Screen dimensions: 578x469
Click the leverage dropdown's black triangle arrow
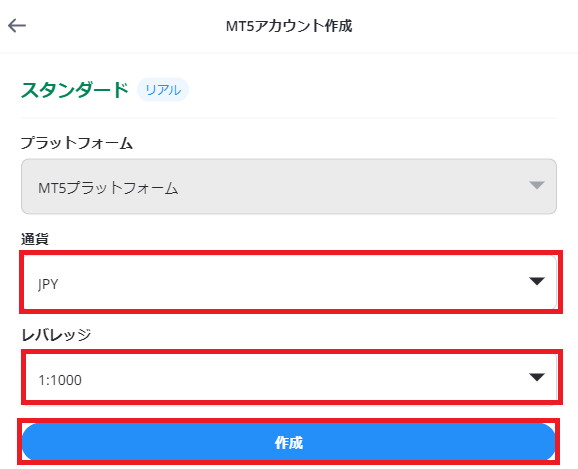[537, 377]
